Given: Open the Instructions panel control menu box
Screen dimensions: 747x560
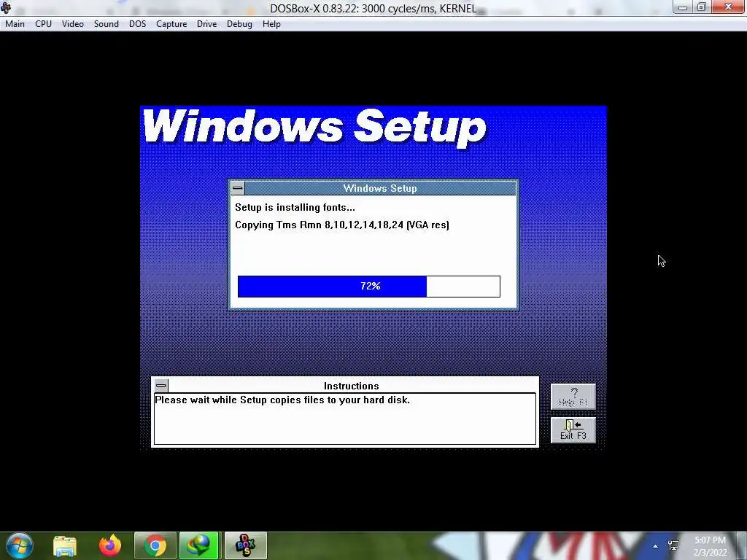Looking at the screenshot, I should click(x=161, y=385).
